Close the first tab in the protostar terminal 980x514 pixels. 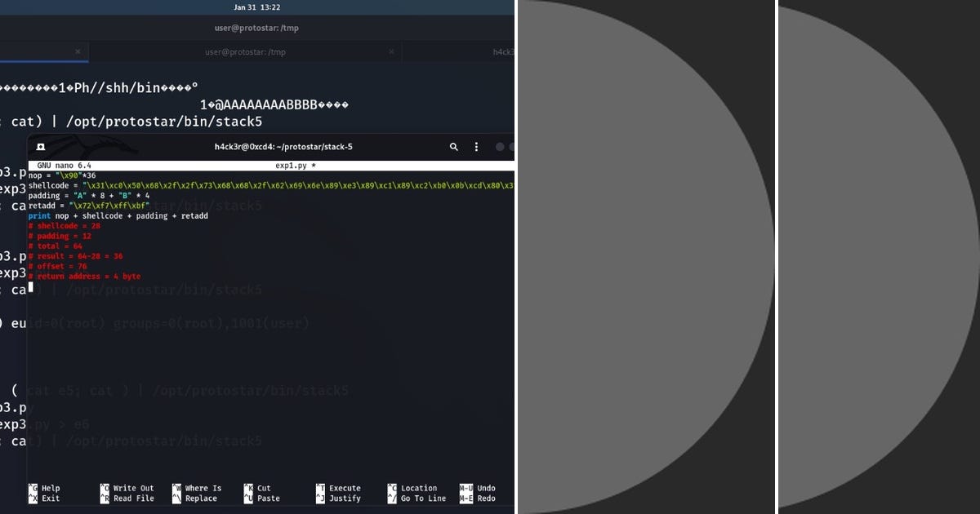(78, 51)
